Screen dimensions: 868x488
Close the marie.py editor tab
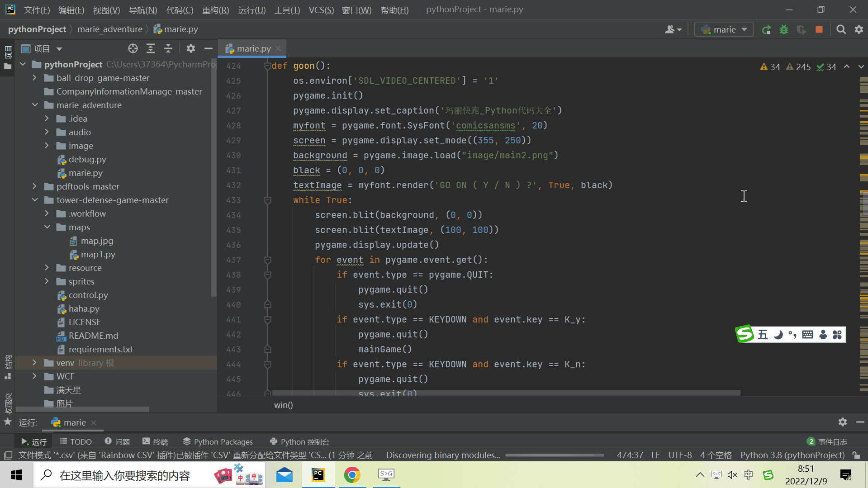[x=279, y=48]
